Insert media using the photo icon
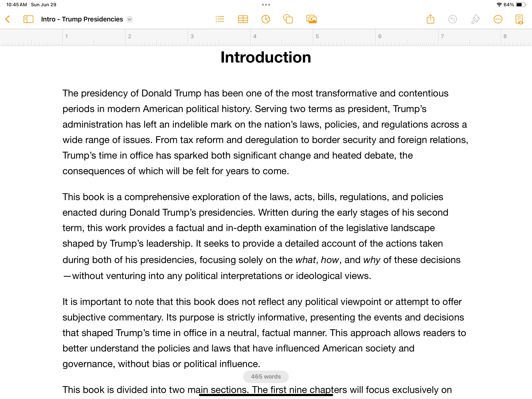Screen dimensions: 532x399 coord(311,19)
